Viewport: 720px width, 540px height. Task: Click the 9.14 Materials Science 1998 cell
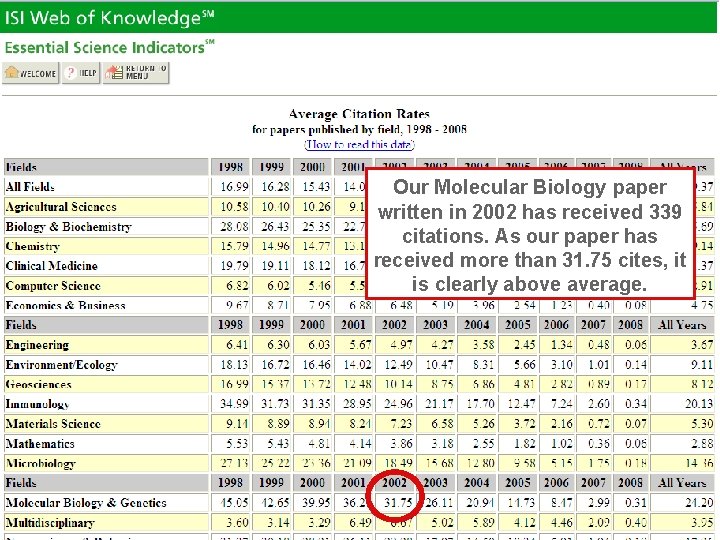pos(231,424)
